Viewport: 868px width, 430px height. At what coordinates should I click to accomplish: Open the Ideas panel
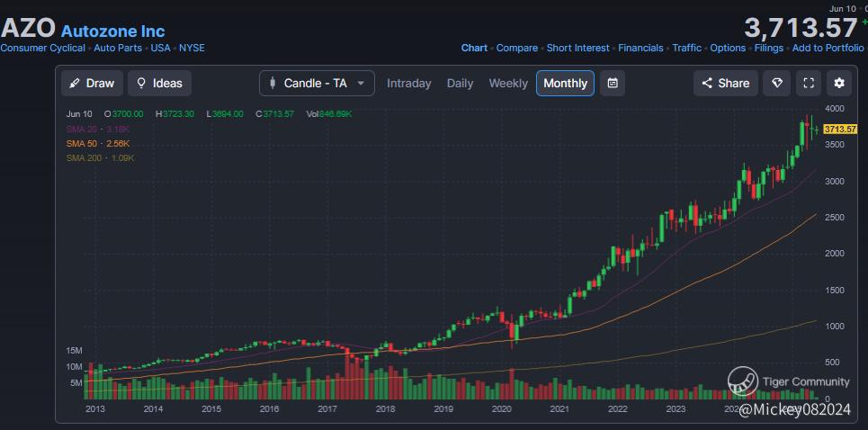click(159, 83)
